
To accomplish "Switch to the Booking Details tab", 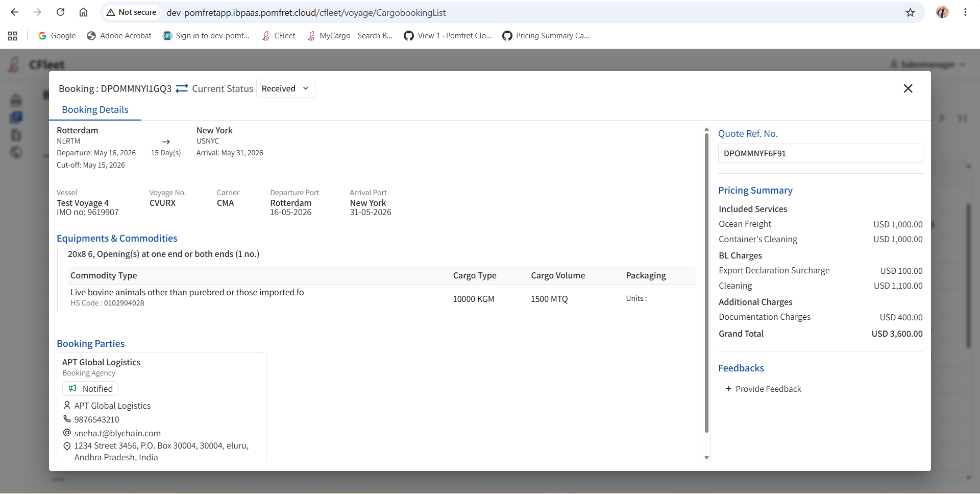I will tap(95, 110).
